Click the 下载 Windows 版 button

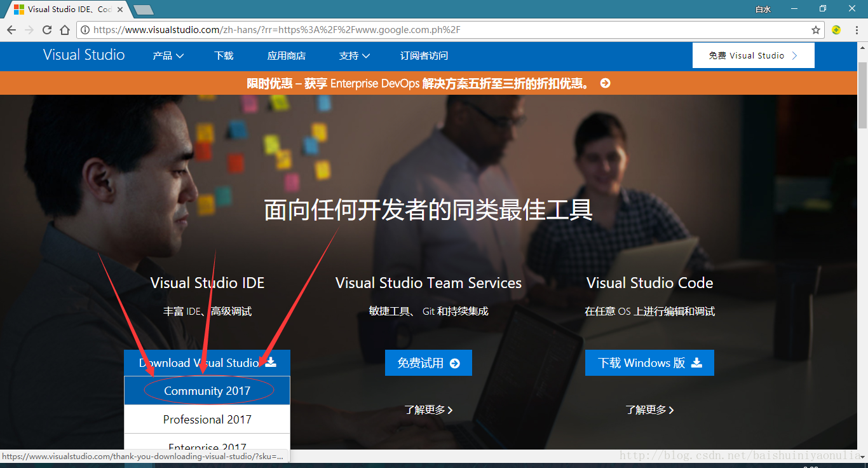pyautogui.click(x=649, y=362)
